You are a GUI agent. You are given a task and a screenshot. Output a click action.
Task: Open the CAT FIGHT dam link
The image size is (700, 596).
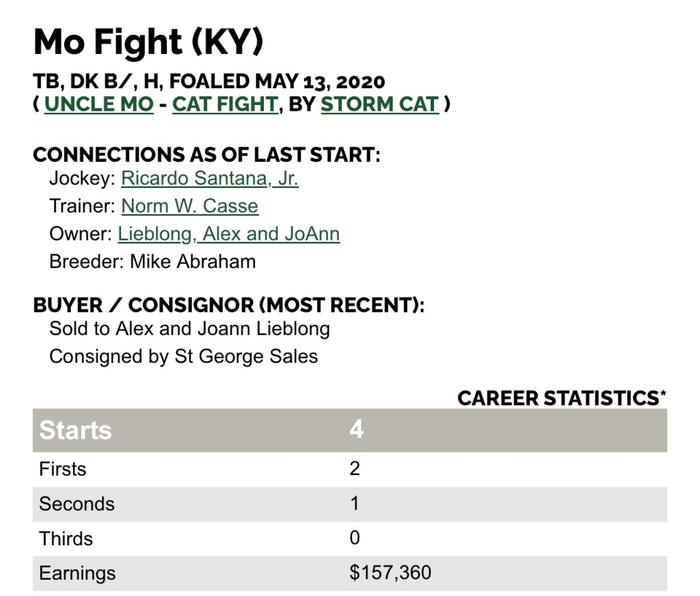click(225, 105)
